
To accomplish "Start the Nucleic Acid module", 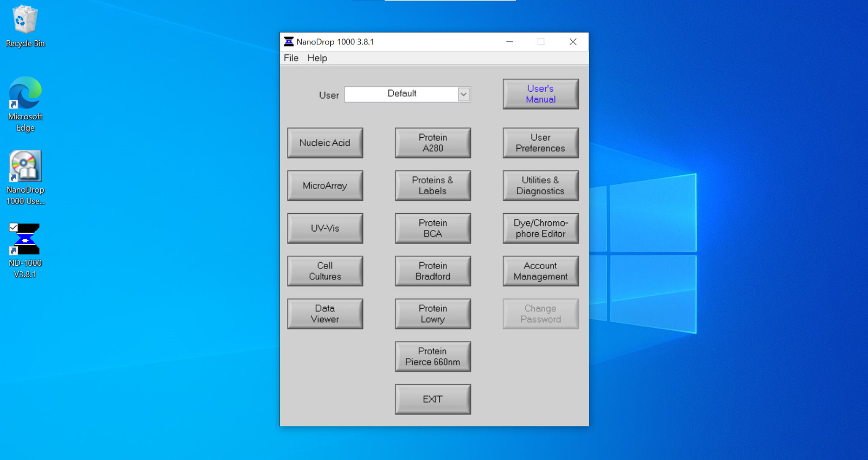I will [325, 143].
